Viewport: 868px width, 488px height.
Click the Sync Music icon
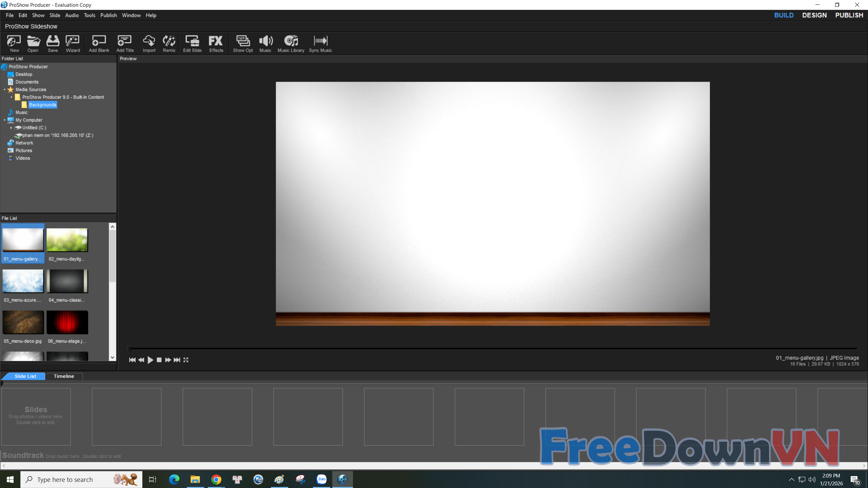pyautogui.click(x=320, y=43)
